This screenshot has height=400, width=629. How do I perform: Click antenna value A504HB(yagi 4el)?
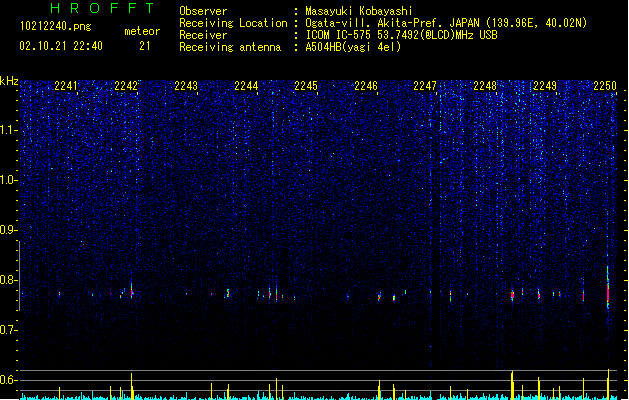(x=353, y=47)
